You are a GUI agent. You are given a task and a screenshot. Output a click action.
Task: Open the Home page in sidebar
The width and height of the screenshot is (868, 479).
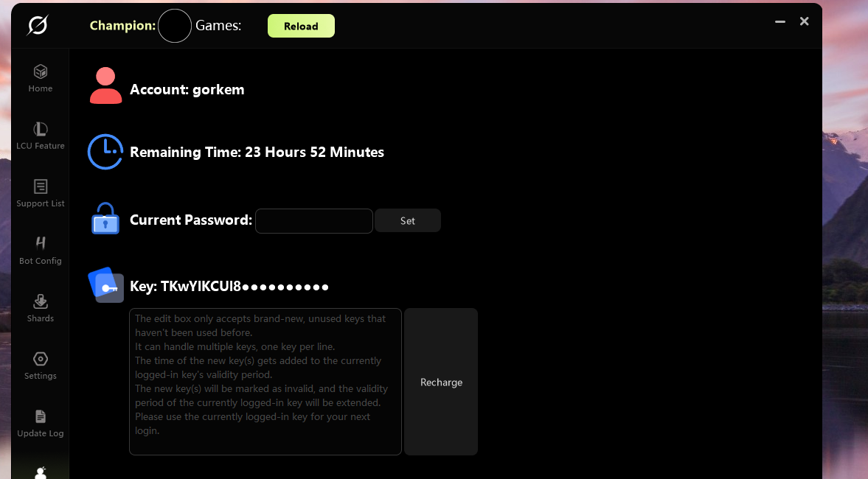[41, 77]
